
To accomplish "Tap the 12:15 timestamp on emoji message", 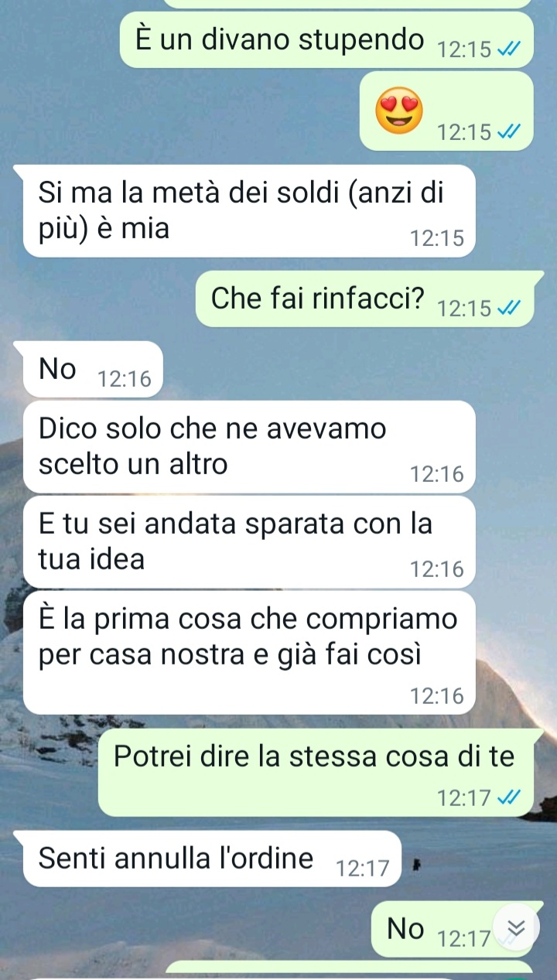I will [x=463, y=133].
